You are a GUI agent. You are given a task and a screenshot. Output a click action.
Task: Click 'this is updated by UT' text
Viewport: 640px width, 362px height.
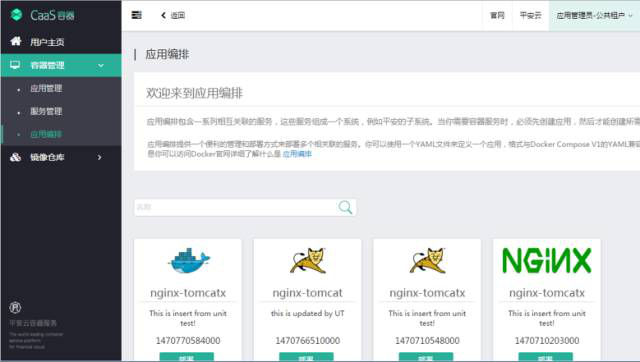coord(308,313)
